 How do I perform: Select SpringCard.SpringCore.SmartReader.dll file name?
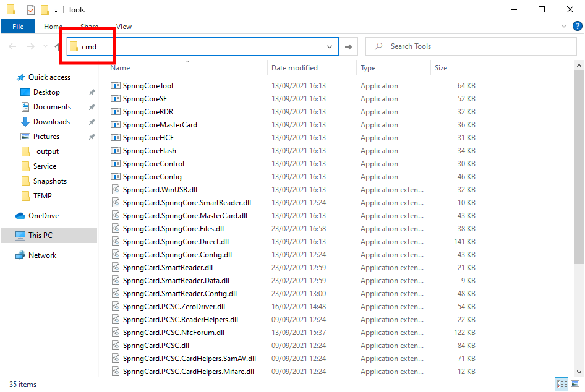coord(187,203)
